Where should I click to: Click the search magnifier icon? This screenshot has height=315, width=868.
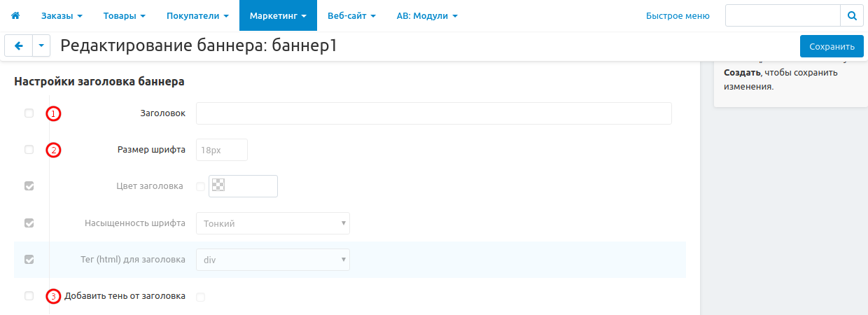pyautogui.click(x=851, y=15)
